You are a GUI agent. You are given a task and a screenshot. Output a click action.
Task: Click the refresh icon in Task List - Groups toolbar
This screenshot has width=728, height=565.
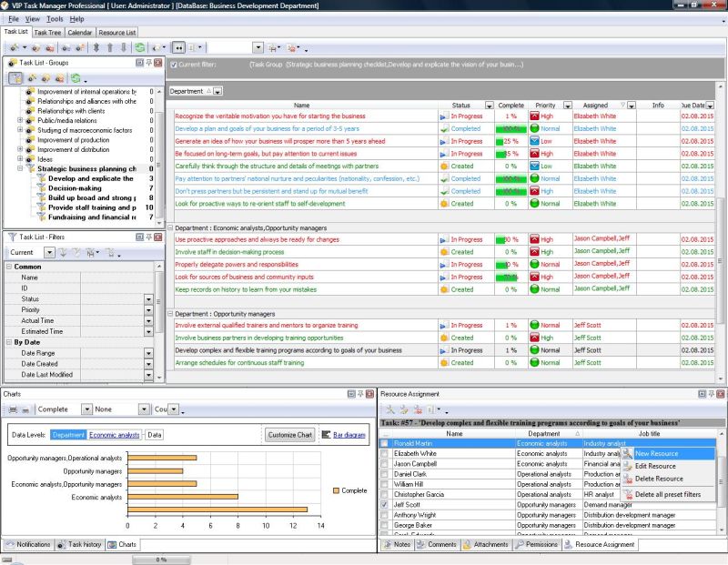[x=75, y=79]
